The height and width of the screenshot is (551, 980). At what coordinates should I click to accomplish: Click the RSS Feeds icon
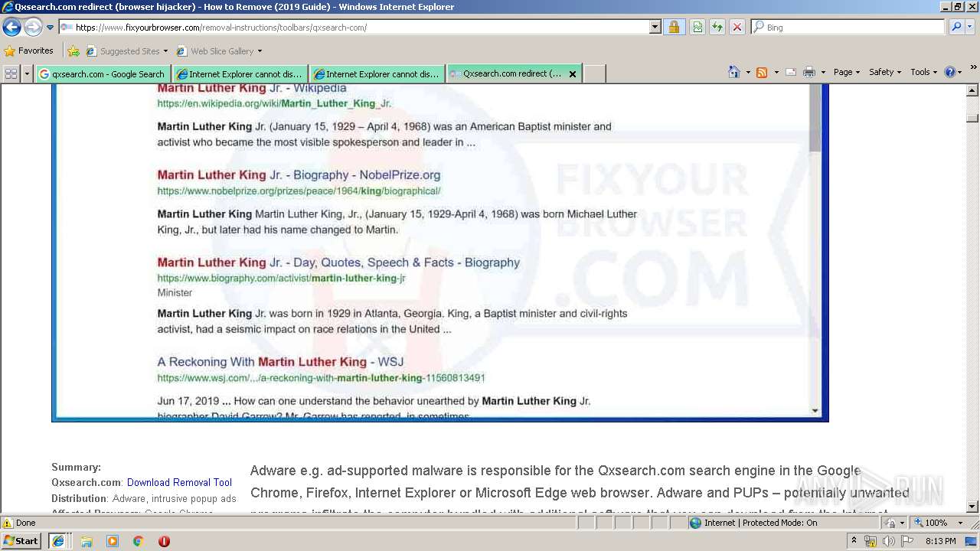click(762, 72)
